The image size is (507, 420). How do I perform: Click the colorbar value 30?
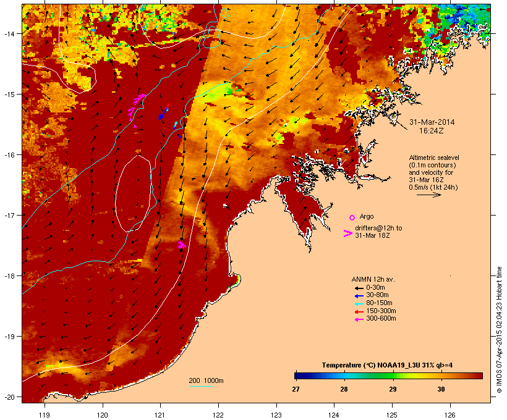pyautogui.click(x=441, y=389)
